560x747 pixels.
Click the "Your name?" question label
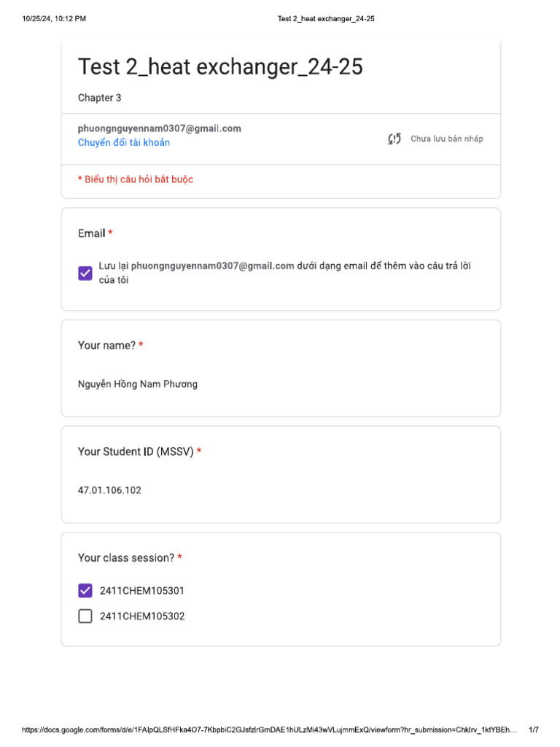pos(106,346)
